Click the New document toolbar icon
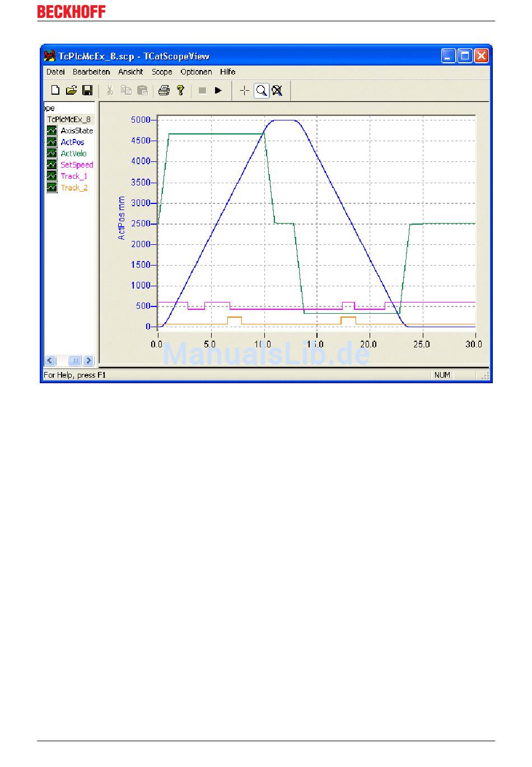This screenshot has height=767, width=532. click(55, 90)
